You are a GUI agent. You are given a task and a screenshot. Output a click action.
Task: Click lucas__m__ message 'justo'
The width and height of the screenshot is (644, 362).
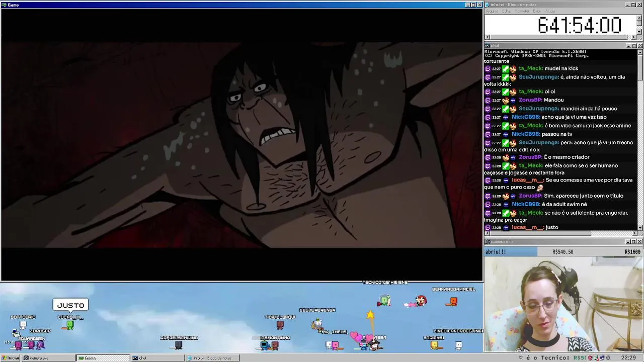click(552, 228)
